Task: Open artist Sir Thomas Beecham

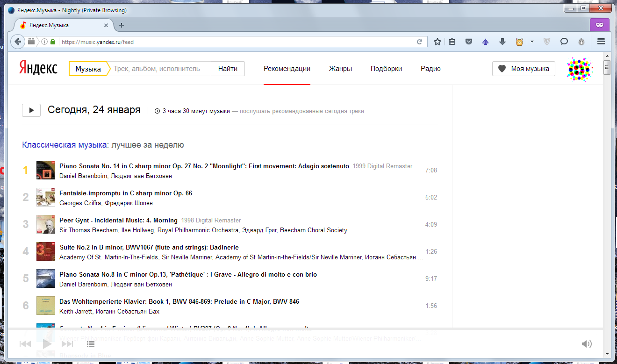Action: [x=89, y=230]
